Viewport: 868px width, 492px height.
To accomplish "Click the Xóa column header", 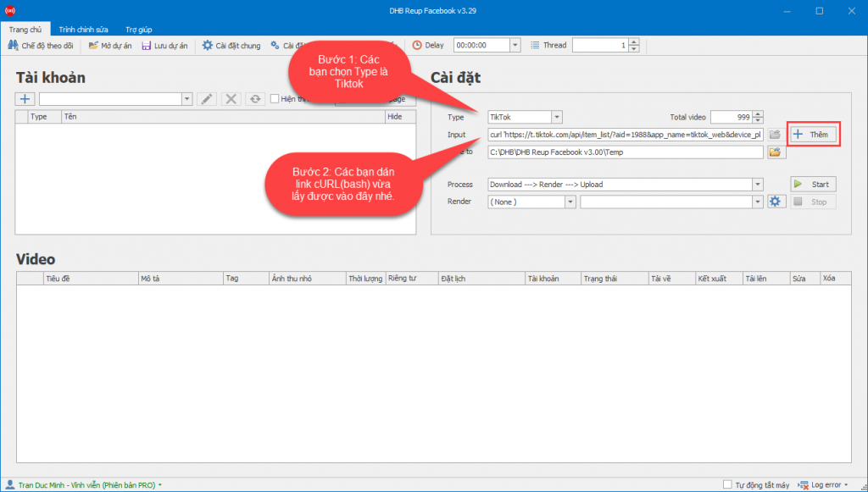I will pos(835,279).
